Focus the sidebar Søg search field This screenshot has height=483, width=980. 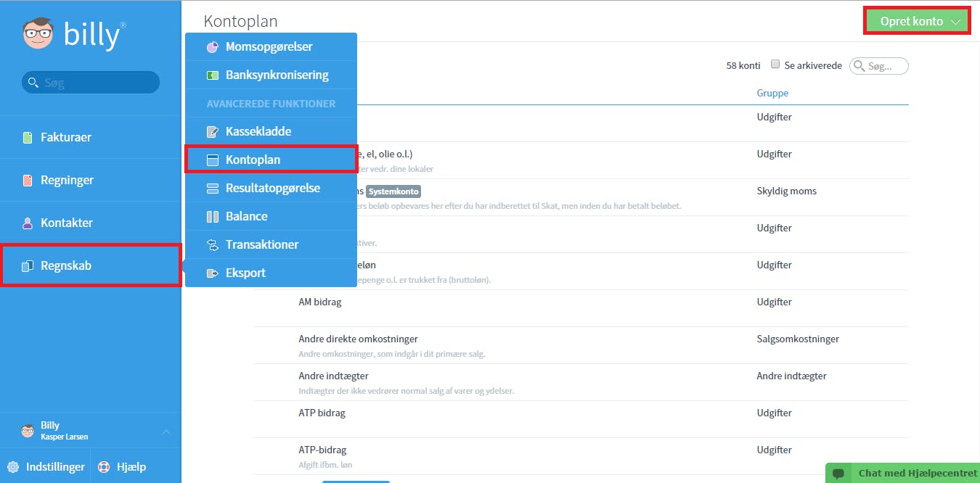(91, 83)
